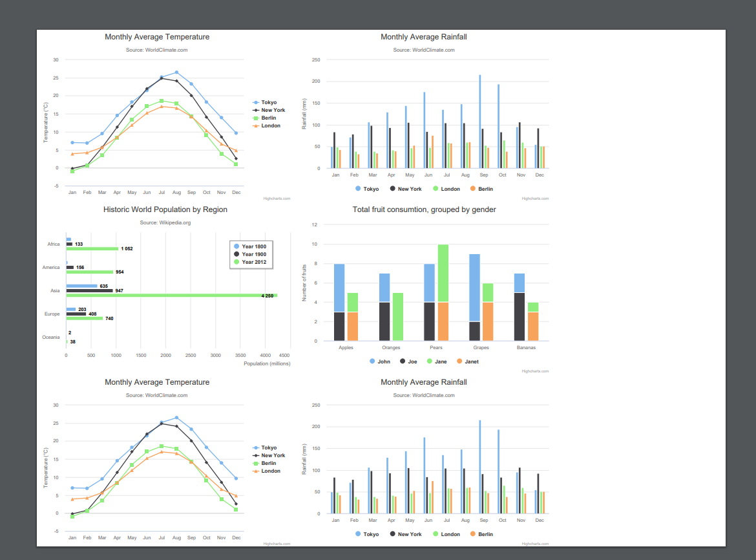Click 'Population (millions)' axis title
This screenshot has width=756, height=560.
pyautogui.click(x=267, y=363)
